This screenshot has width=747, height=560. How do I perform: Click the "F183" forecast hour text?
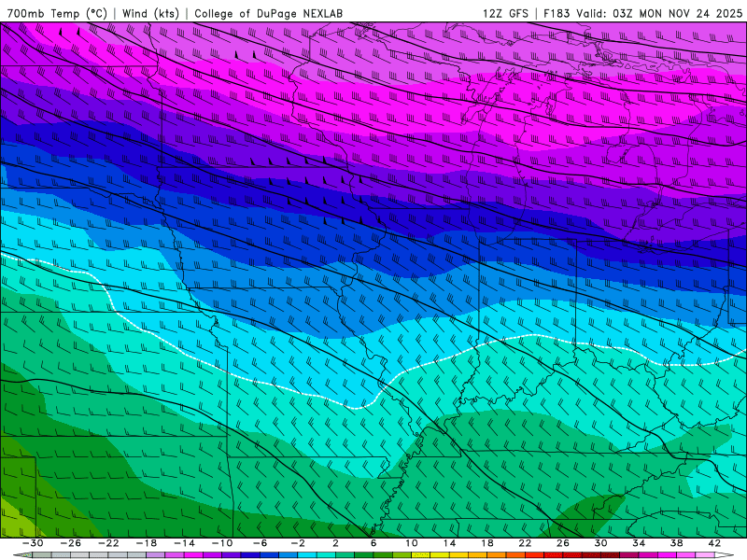(557, 13)
